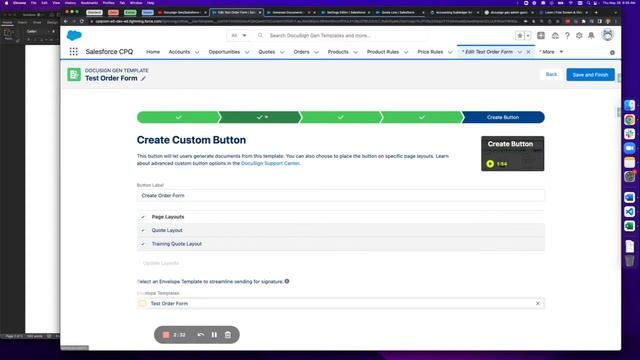Open the Product Rules tab
Viewport: 640px width, 360px height.
point(383,52)
